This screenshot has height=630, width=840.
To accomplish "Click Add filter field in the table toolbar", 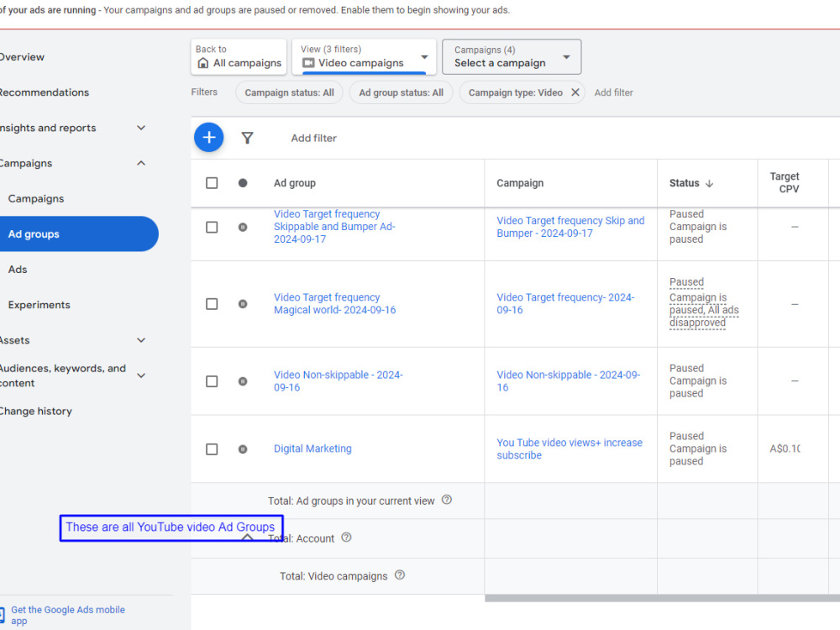I will 314,138.
